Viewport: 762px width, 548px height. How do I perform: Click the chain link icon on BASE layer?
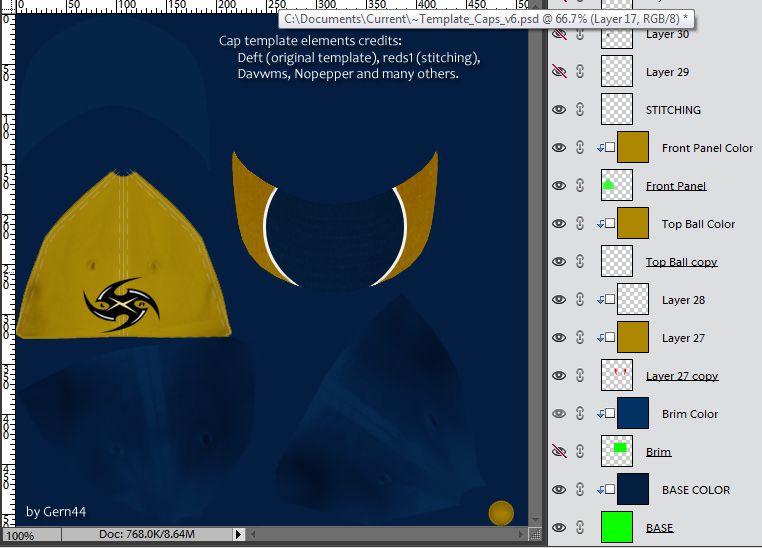pos(580,528)
